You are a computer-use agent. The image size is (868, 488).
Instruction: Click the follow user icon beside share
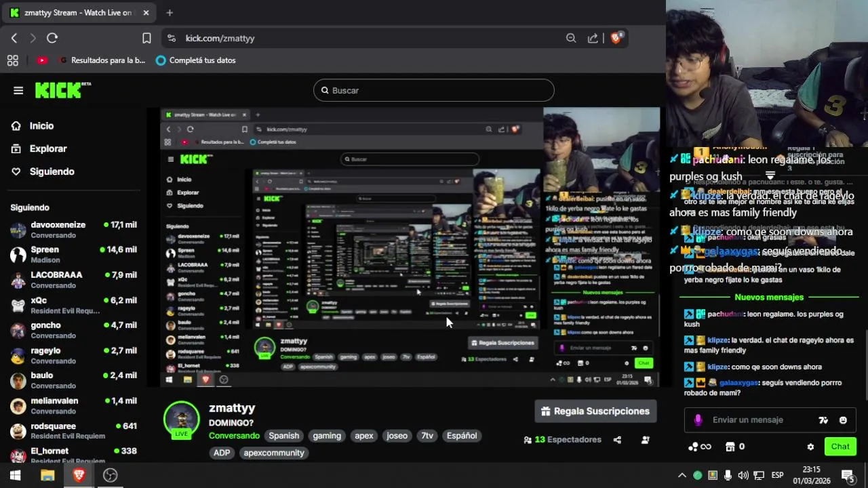[645, 440]
